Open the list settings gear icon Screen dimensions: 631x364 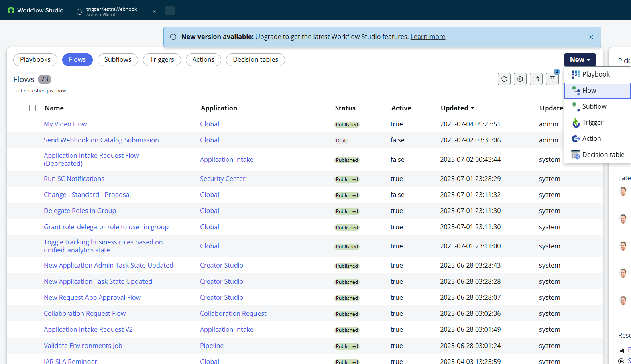tap(520, 79)
